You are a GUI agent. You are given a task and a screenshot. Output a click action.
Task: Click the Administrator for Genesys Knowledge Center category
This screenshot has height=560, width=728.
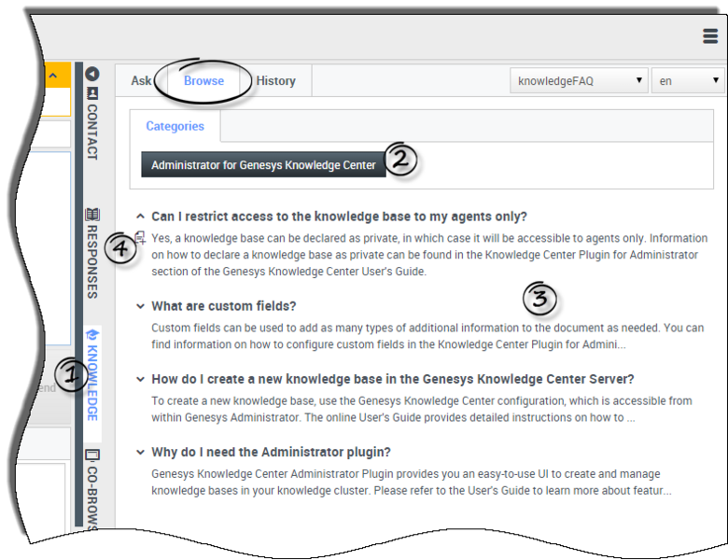(263, 164)
